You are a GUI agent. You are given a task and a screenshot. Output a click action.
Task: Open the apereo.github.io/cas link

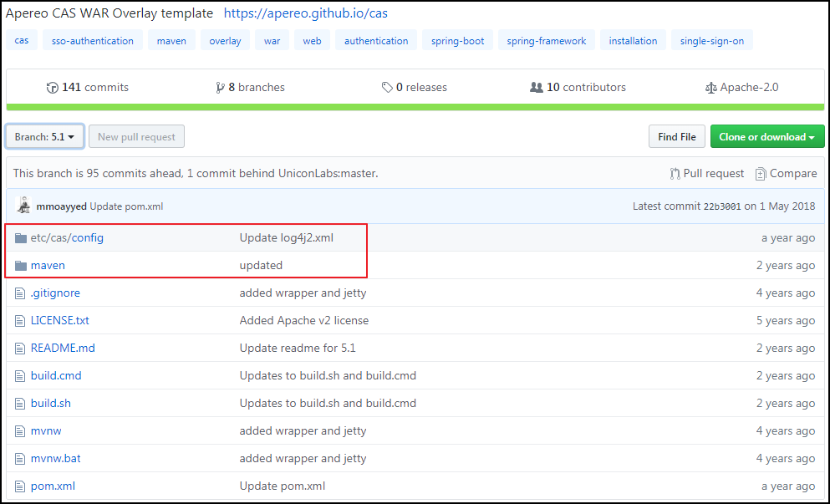305,13
